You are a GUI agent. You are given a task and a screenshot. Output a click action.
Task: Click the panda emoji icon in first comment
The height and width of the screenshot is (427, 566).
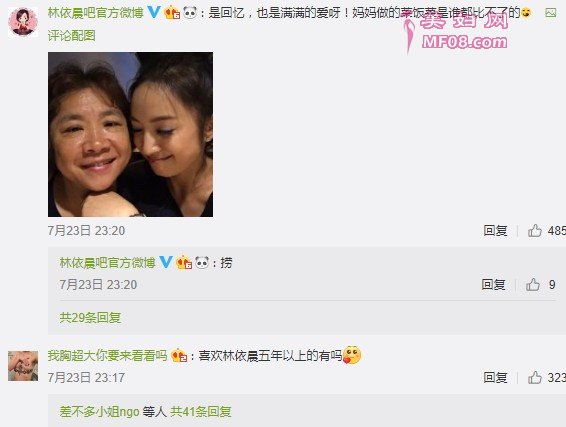(x=190, y=13)
